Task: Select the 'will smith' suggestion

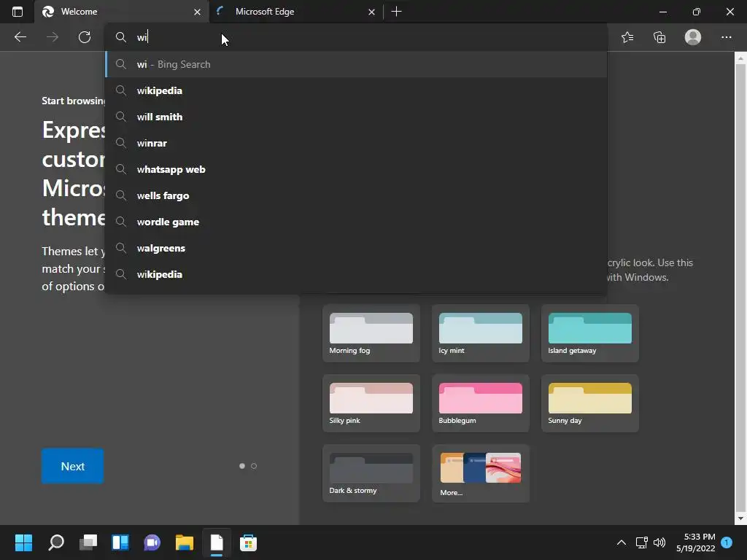Action: click(x=356, y=117)
